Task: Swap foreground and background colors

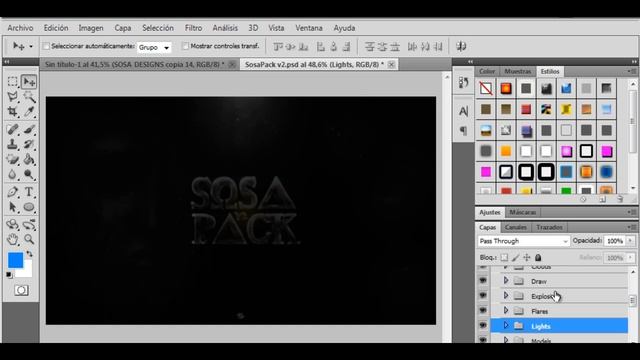Action: [30, 254]
